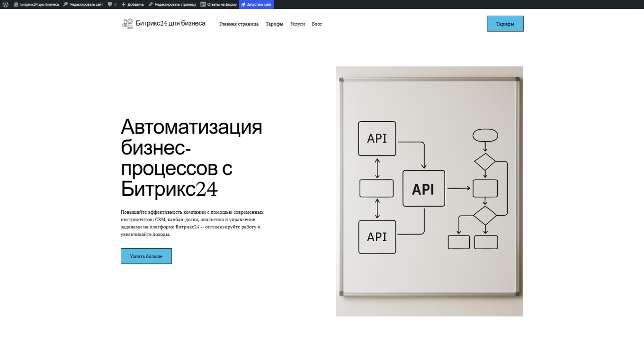Screen dimensions: 644x362
Task: Select 'Тарифы' in the navigation menu
Action: tap(274, 24)
